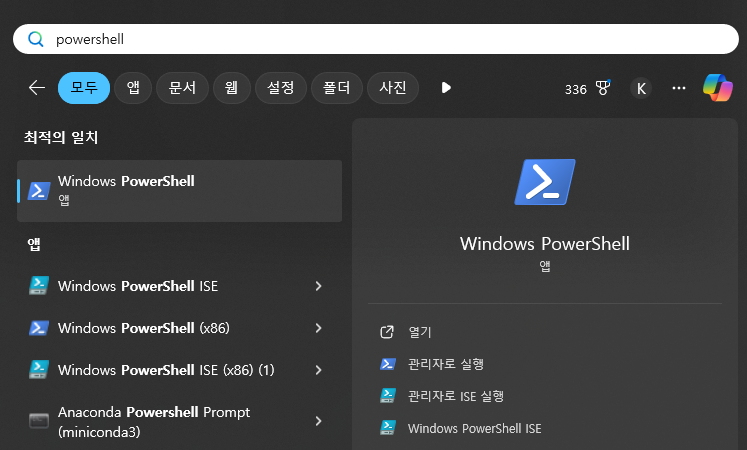The height and width of the screenshot is (450, 747).
Task: Click the Windows PowerShell (x86) app icon
Action: pos(39,328)
